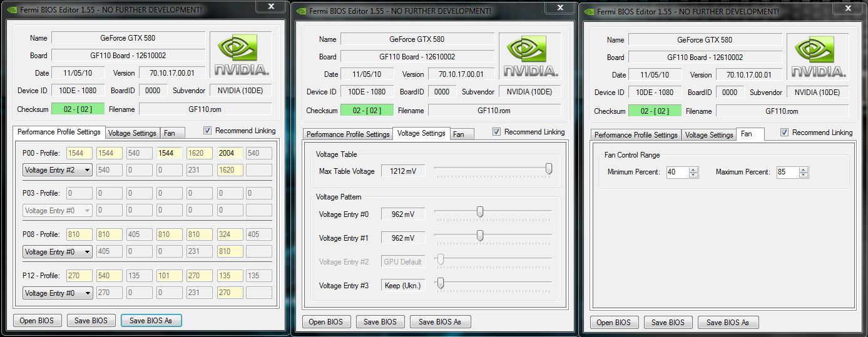Click Filename GF110.rom in Voltage Settings window
The height and width of the screenshot is (337, 868).
(x=494, y=111)
